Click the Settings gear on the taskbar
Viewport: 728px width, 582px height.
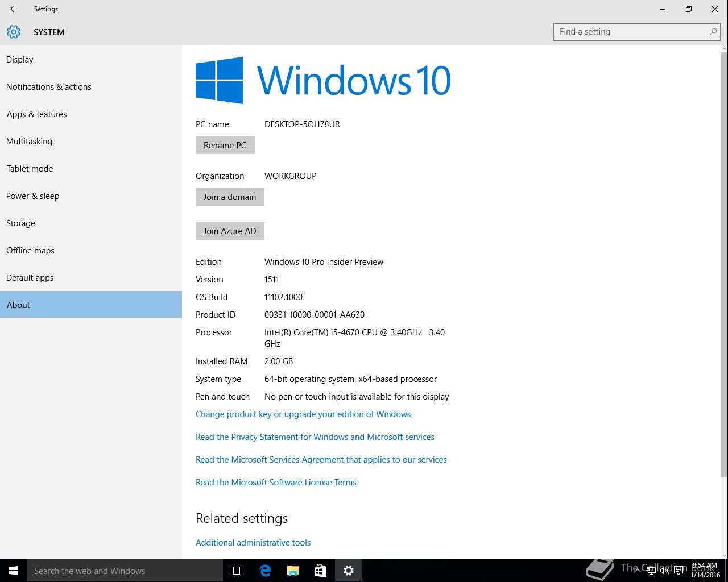349,571
